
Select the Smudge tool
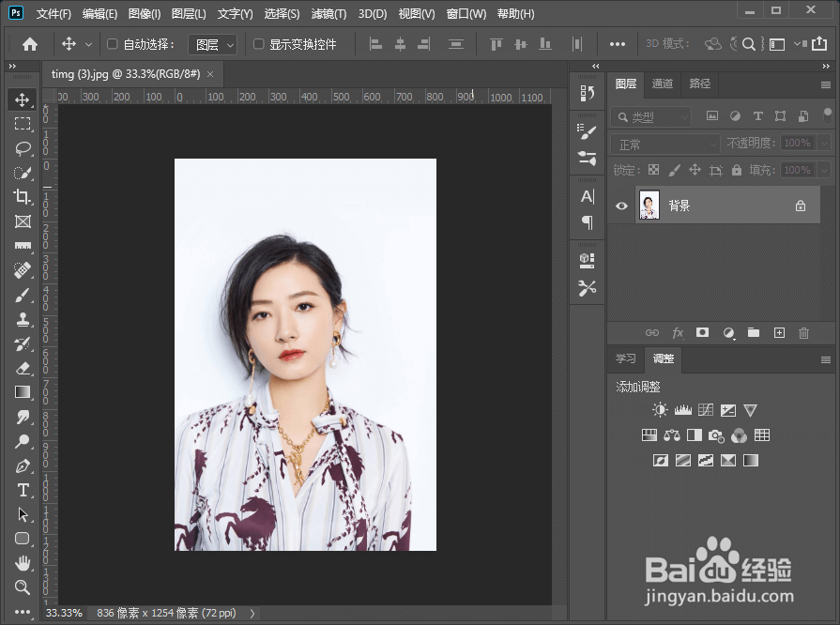[22, 417]
